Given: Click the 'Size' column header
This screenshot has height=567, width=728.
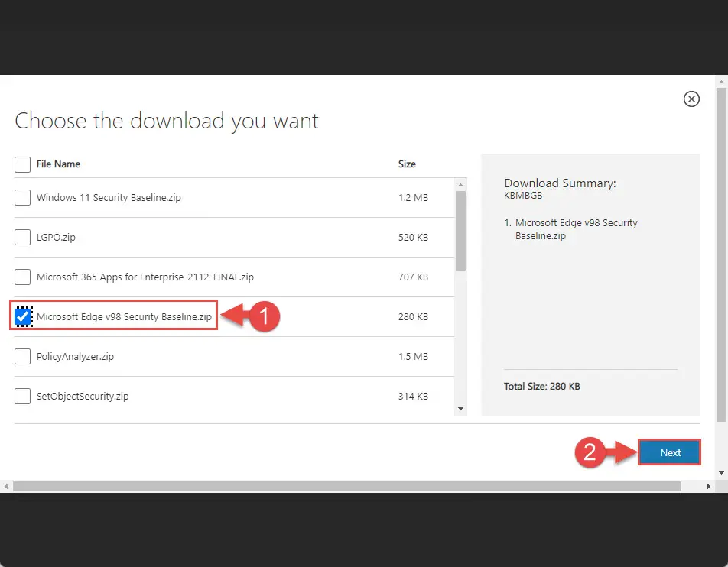Looking at the screenshot, I should click(x=407, y=164).
